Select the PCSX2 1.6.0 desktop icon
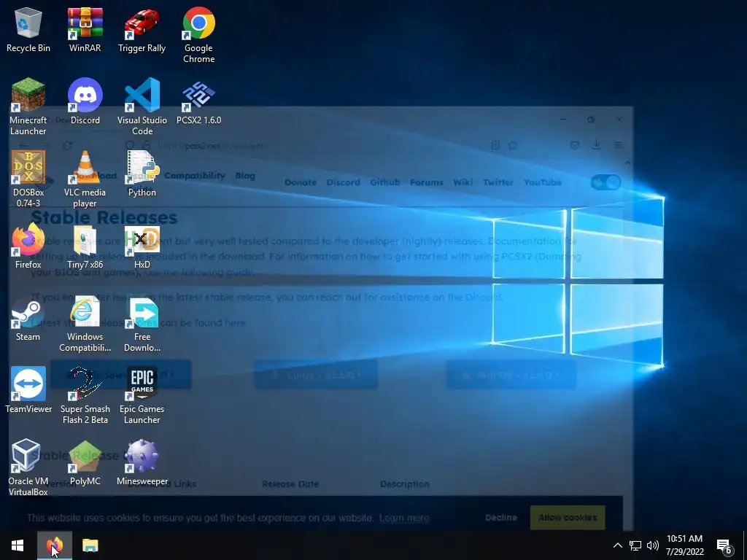The width and height of the screenshot is (747, 560). tap(198, 101)
